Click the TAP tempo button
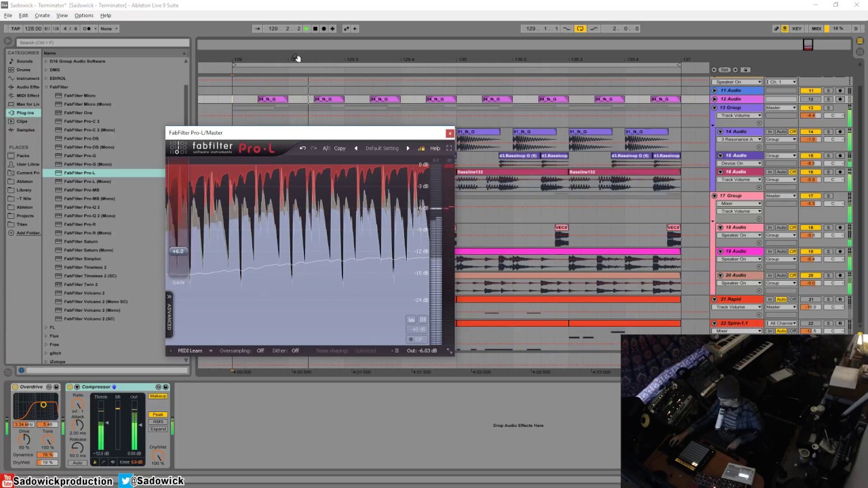The height and width of the screenshot is (488, 868). click(x=15, y=28)
